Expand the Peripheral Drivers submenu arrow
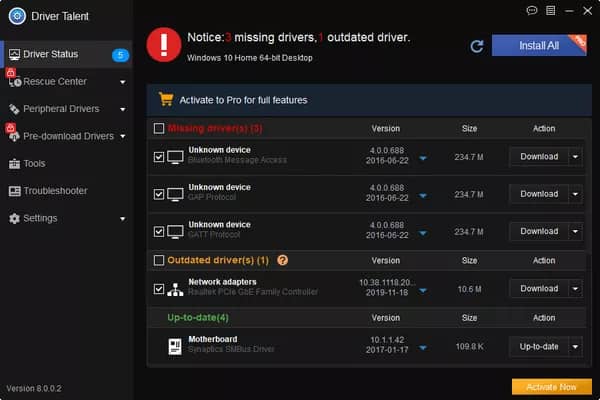Screen dimensions: 600x400 [122, 109]
